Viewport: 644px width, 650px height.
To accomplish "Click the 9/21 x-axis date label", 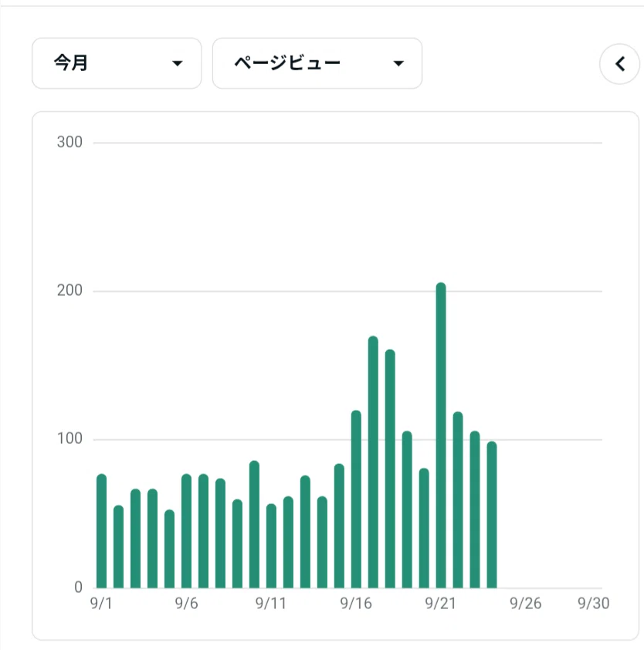I will (440, 604).
